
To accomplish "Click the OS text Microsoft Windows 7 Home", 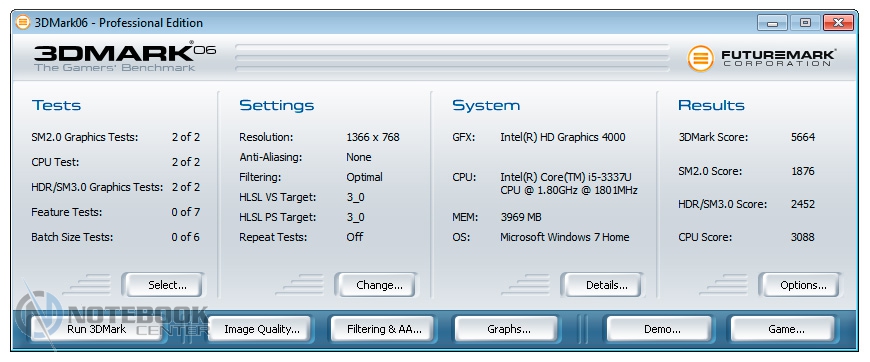I will [x=565, y=237].
